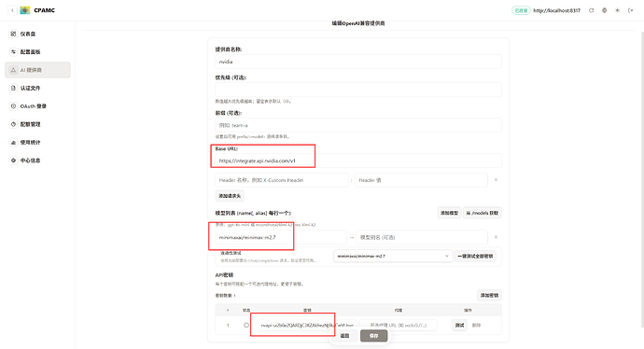Open the 配置面板 configuration page
644x349 pixels.
(37, 51)
